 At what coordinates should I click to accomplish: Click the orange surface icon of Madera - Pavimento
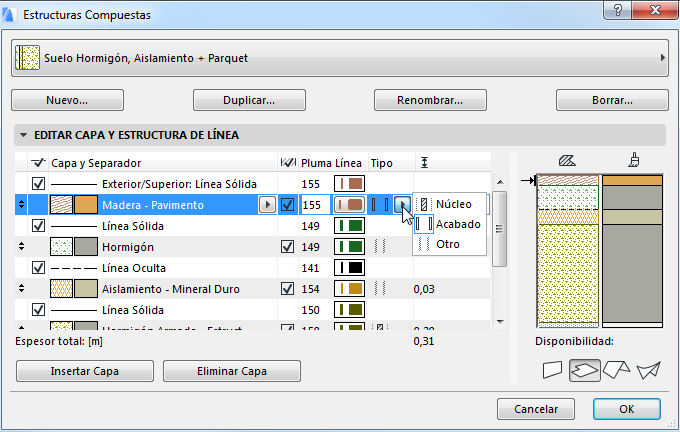86,205
